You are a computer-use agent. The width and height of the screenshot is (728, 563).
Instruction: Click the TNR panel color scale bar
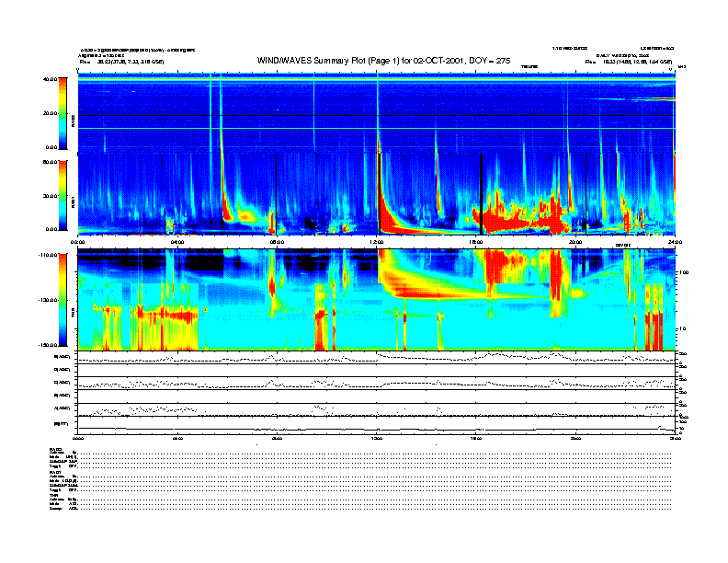pyautogui.click(x=63, y=300)
